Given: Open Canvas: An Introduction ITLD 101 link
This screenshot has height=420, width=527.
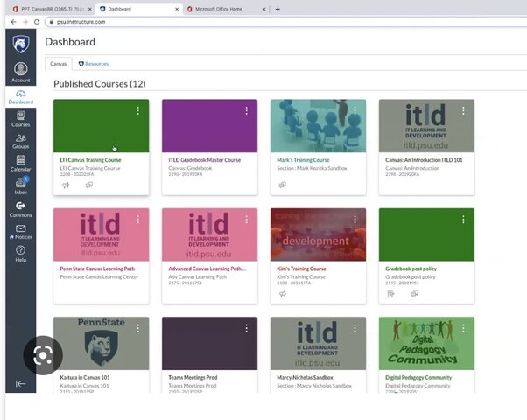Looking at the screenshot, I should pos(424,160).
